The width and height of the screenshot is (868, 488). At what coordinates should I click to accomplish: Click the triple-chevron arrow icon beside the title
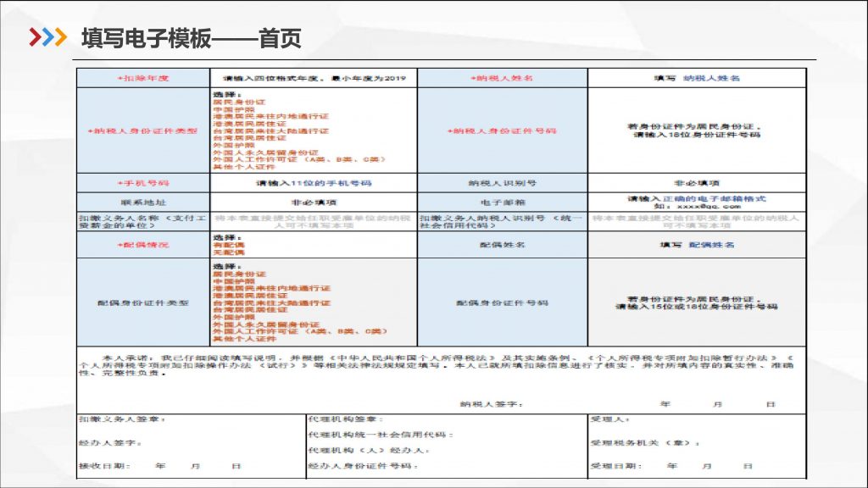[x=47, y=38]
